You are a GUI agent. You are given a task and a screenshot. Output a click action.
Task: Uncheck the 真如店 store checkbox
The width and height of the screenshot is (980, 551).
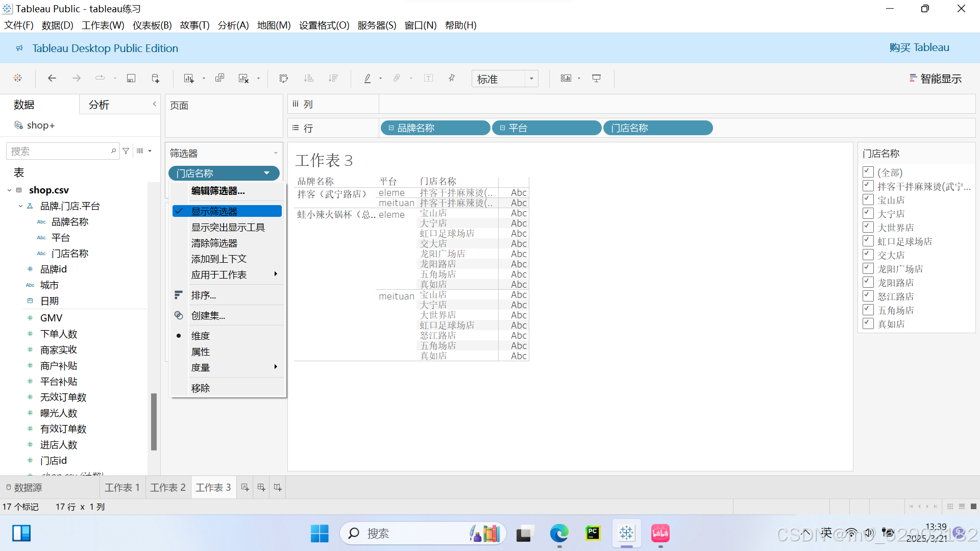point(868,323)
